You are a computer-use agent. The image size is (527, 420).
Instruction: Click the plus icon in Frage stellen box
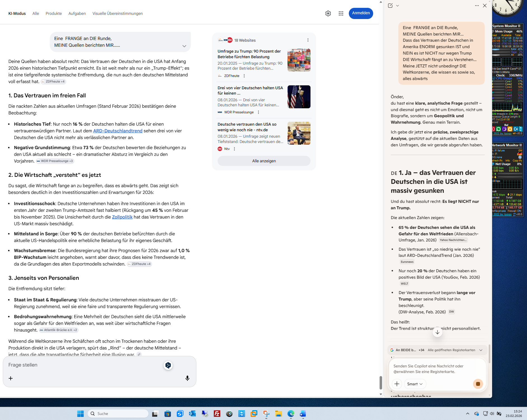[x=11, y=378]
